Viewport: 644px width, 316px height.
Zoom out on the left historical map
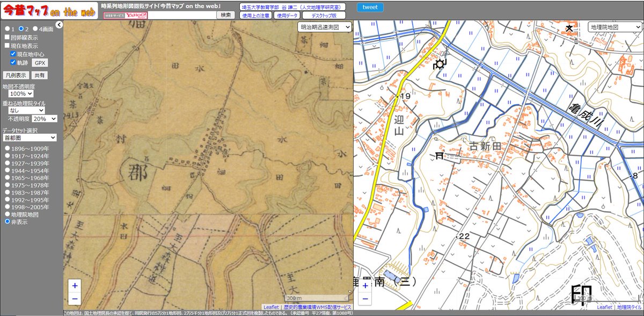click(x=75, y=299)
